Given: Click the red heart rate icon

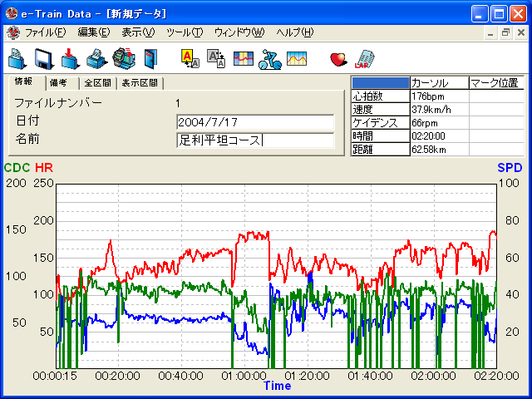Looking at the screenshot, I should pos(338,58).
